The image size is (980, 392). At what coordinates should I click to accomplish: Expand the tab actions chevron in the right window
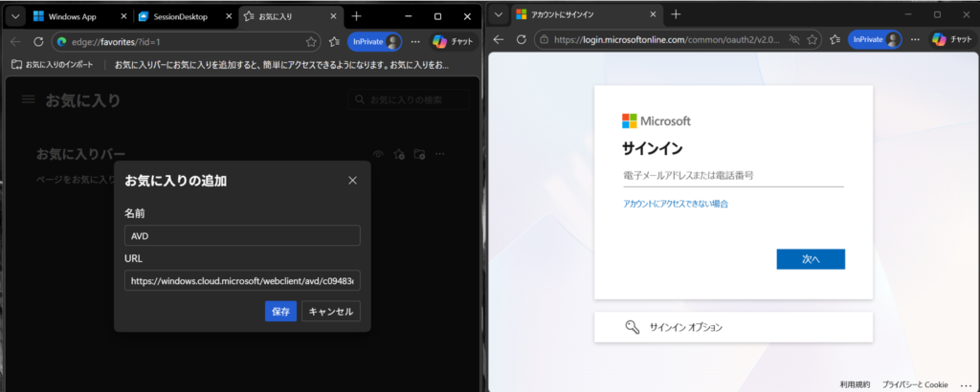[x=501, y=15]
